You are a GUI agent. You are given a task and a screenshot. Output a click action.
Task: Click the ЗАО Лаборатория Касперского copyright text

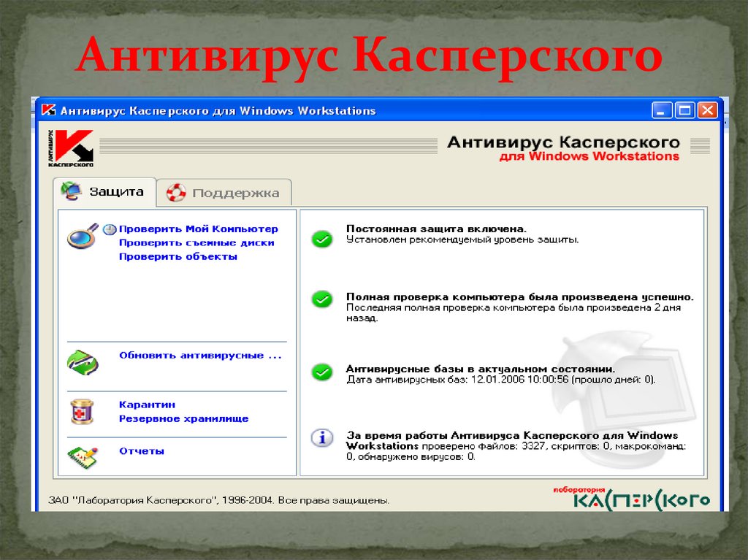pos(219,500)
